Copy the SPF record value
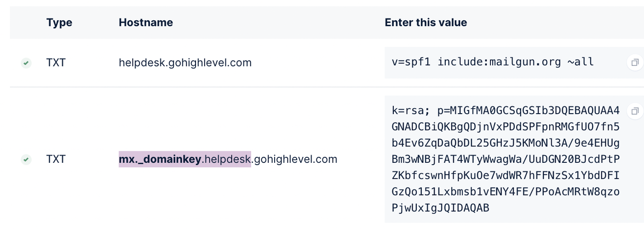 (x=635, y=63)
